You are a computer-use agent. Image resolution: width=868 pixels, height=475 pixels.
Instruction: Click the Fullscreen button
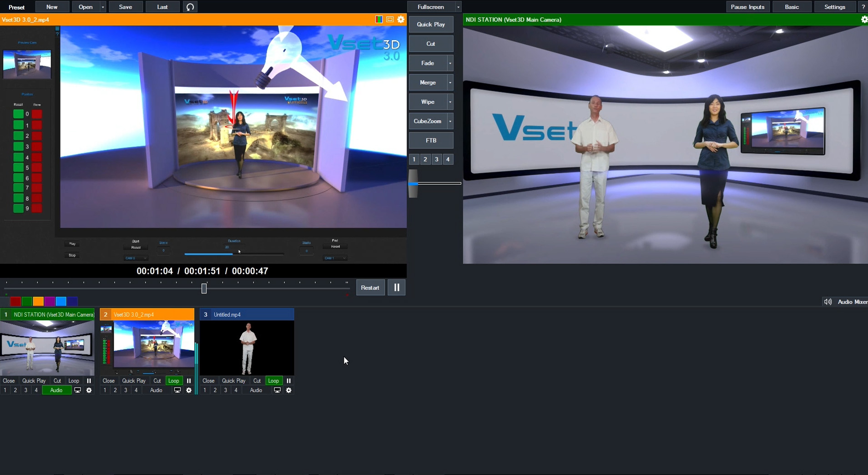[431, 7]
